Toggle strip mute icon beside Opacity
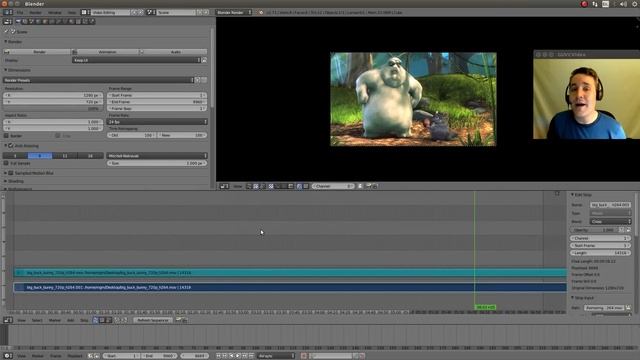This screenshot has width=640, height=360. (622, 230)
